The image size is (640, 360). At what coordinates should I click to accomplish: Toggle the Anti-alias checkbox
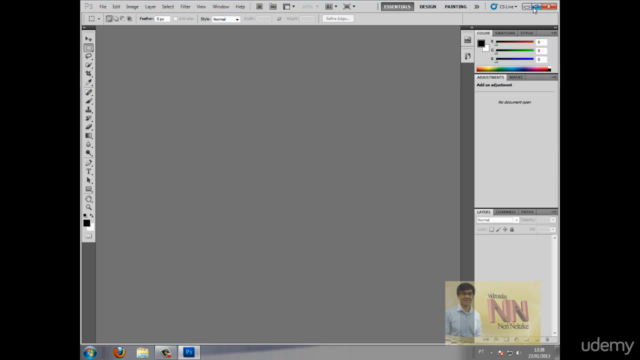tap(176, 19)
